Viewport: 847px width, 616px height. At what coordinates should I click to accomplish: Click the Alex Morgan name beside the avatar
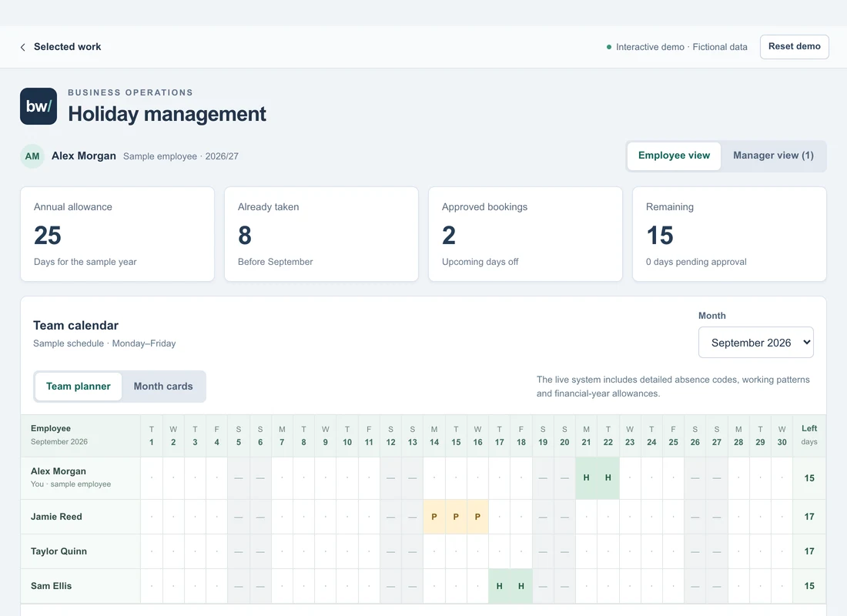pos(84,156)
